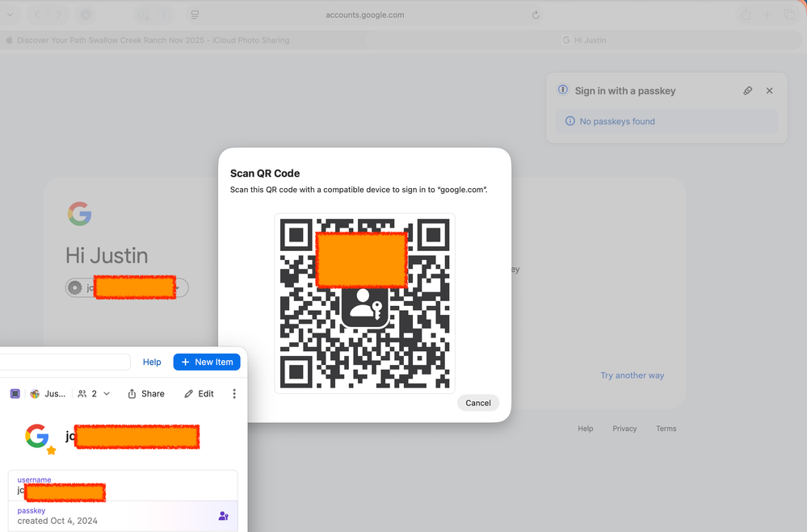Click the purple vault icon in 1Password
The image size is (807, 532).
15,394
